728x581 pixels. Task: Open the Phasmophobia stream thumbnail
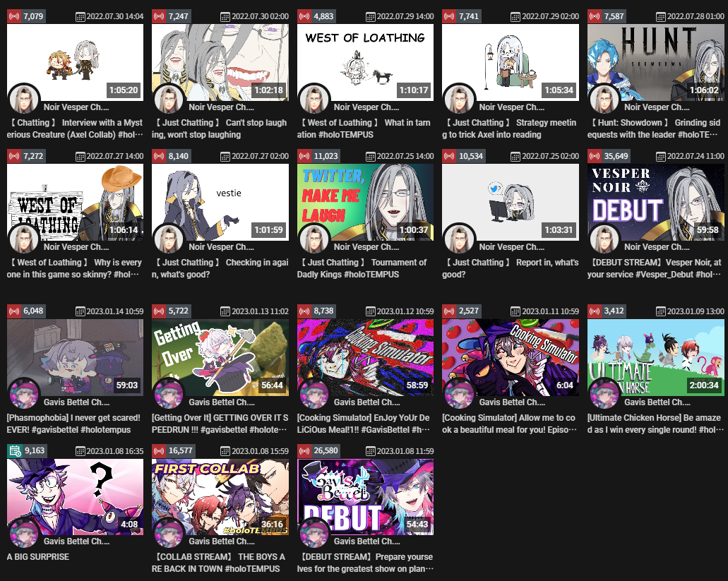coord(75,357)
